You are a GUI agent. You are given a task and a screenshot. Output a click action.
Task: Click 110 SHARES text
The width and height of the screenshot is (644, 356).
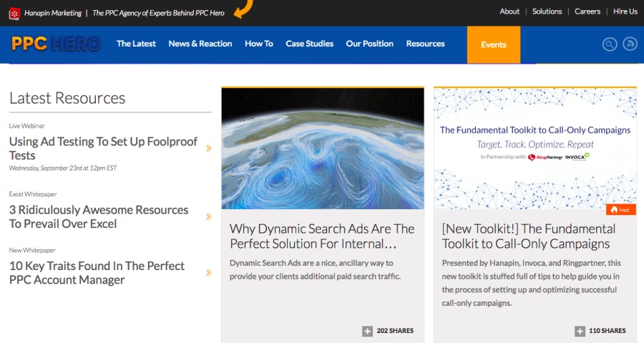(x=608, y=331)
